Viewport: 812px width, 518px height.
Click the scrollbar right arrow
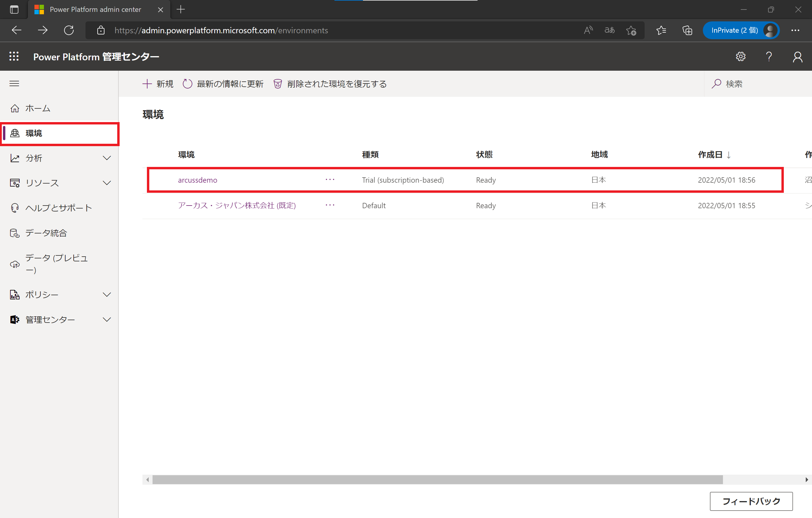(x=807, y=479)
